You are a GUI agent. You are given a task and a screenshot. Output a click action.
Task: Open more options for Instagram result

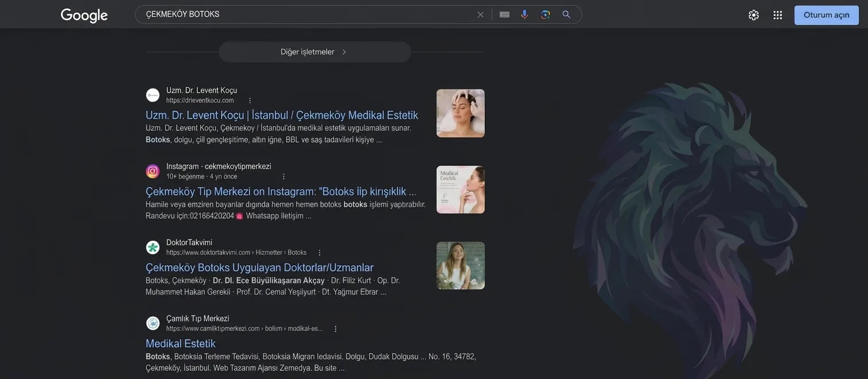coord(283,176)
